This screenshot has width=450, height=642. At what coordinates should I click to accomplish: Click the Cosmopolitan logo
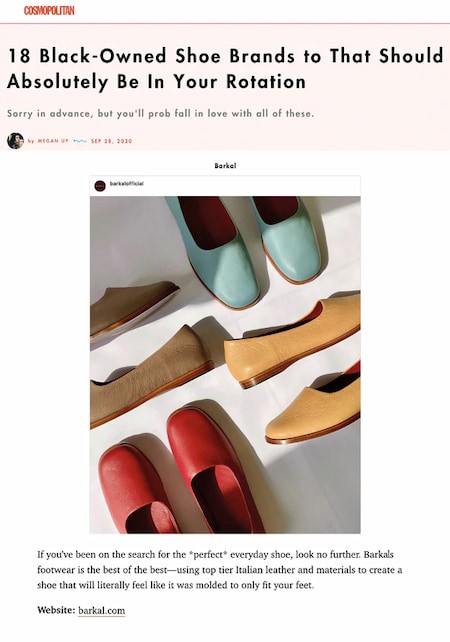point(49,11)
